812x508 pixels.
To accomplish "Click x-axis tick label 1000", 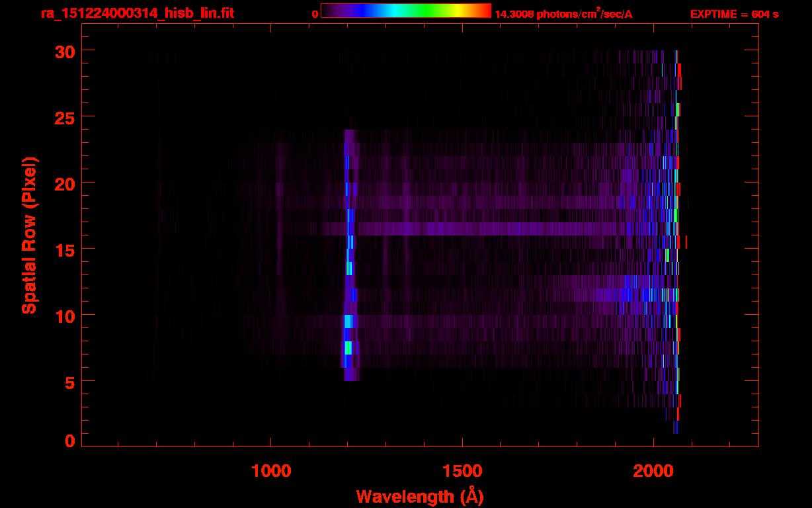I will (271, 470).
